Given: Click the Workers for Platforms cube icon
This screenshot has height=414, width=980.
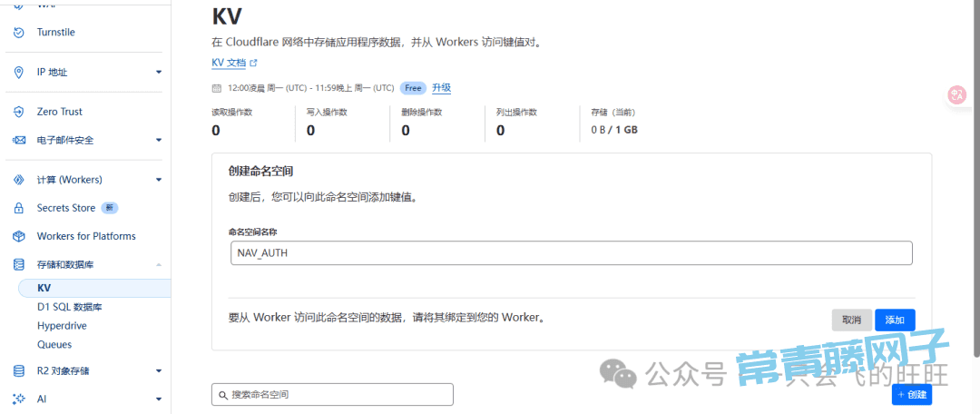Looking at the screenshot, I should [19, 236].
